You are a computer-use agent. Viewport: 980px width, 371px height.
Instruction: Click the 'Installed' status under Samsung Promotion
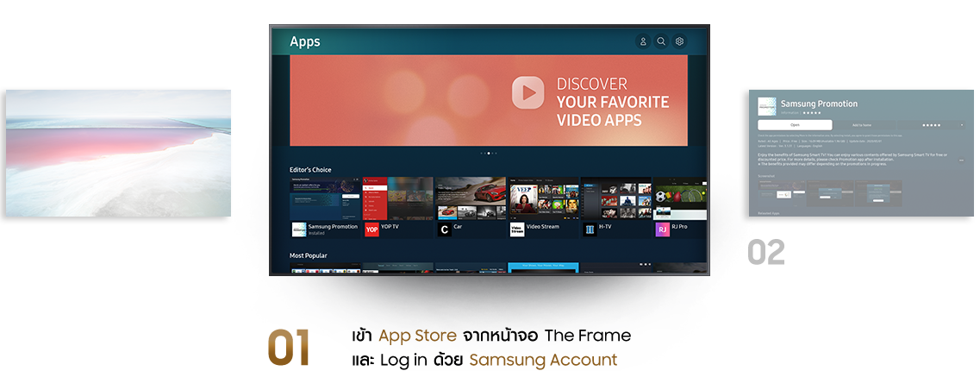[x=317, y=233]
